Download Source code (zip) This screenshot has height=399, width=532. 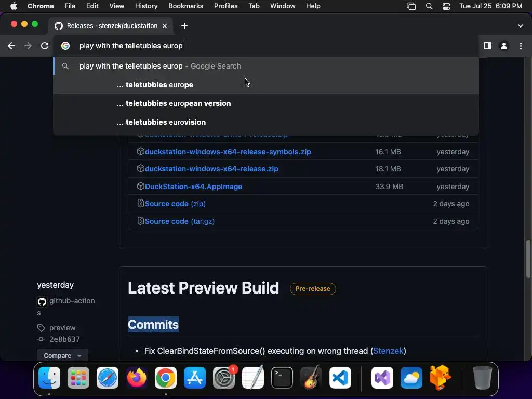pyautogui.click(x=175, y=204)
